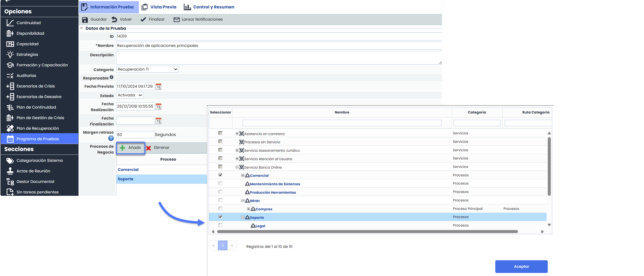Click the Nombre filter input field
Viewport: 644px width, 276px height.
(341, 123)
